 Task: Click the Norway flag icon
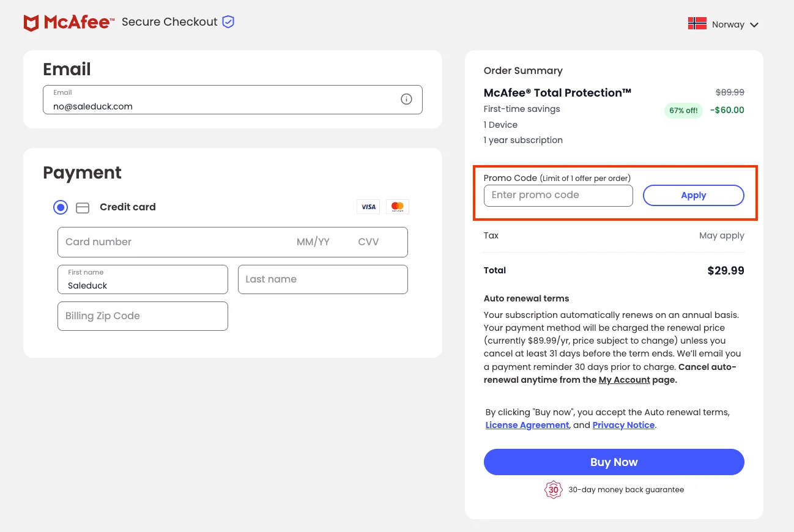[697, 24]
